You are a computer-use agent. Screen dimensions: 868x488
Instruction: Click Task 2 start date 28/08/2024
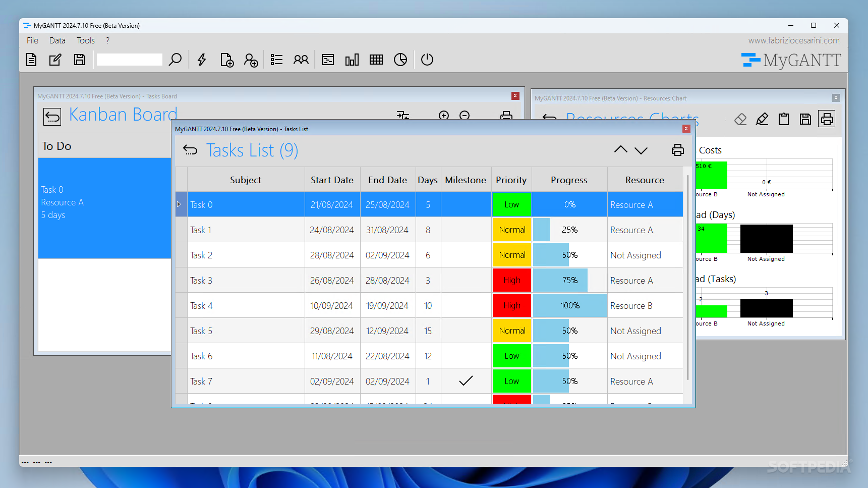[332, 255]
